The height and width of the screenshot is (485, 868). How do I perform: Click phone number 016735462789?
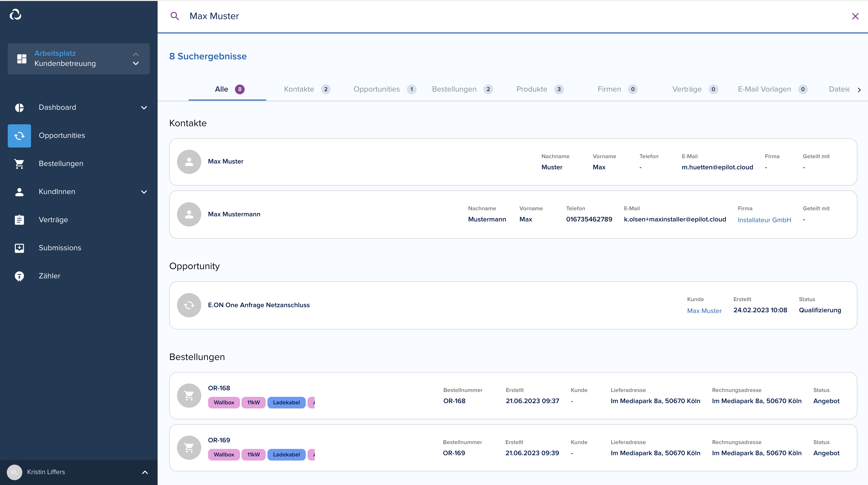(589, 219)
